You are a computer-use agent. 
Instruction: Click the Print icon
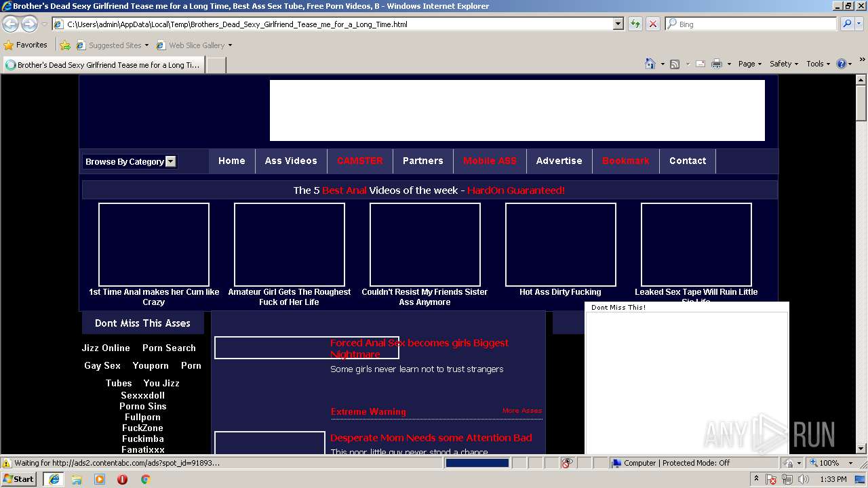[717, 64]
